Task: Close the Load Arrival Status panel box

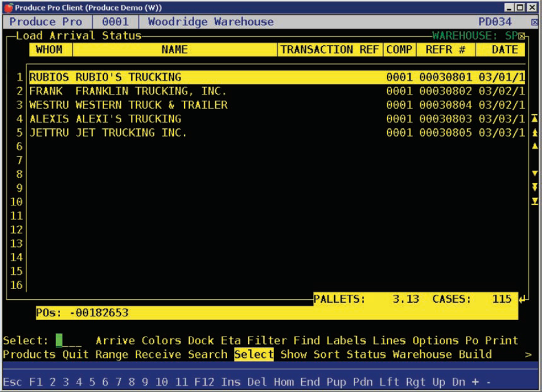Action: [x=522, y=36]
